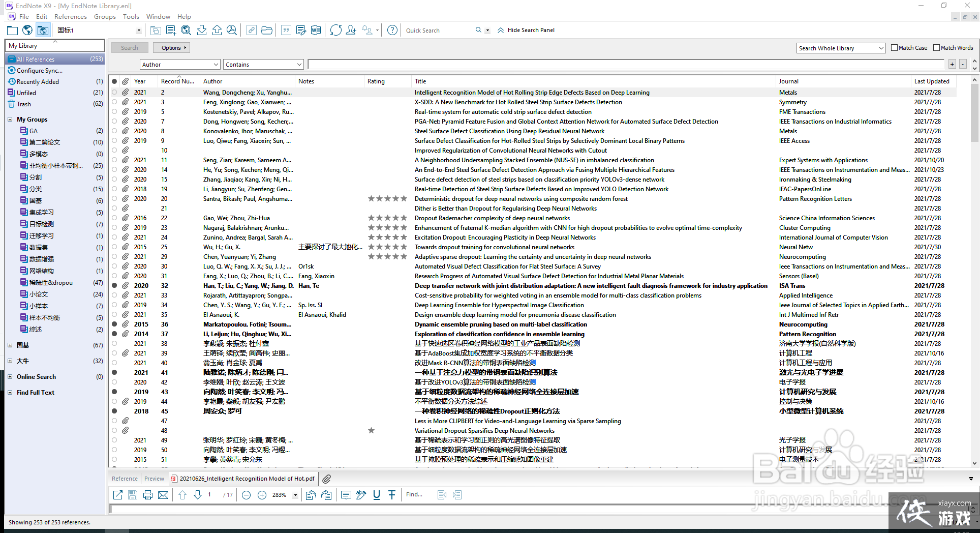Open the Edit menu

[x=42, y=17]
